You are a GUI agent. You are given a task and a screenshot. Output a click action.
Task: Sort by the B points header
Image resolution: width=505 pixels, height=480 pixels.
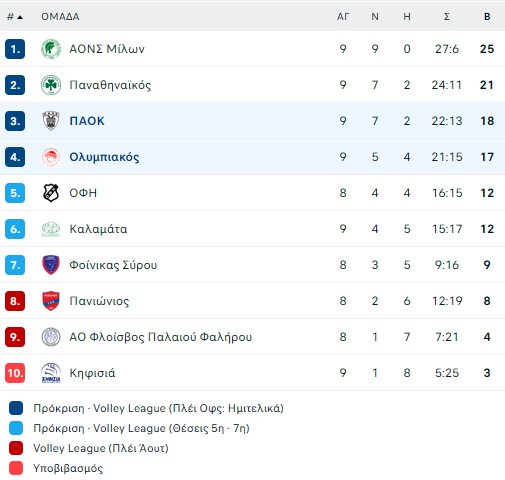point(487,17)
